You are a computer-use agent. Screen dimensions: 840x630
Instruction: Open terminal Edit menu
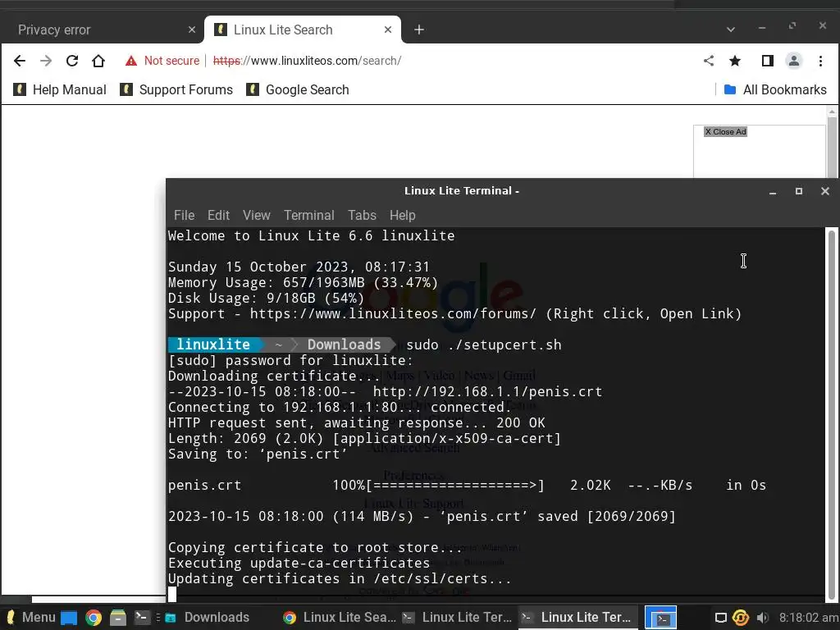click(218, 216)
